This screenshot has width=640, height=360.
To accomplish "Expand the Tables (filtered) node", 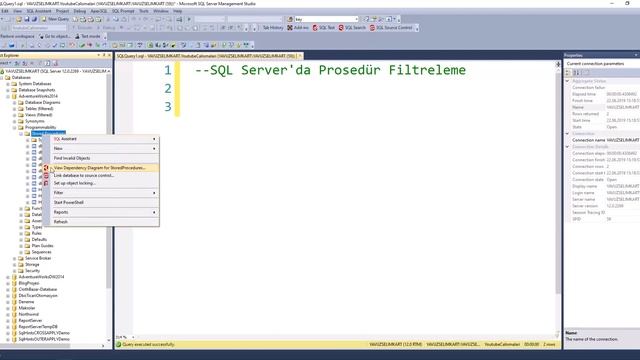I will 14,109.
